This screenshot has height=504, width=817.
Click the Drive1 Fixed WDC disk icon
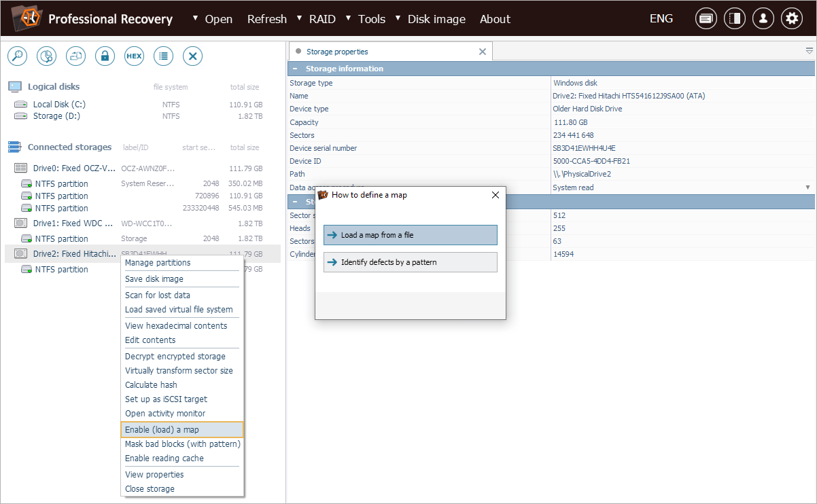coord(20,223)
